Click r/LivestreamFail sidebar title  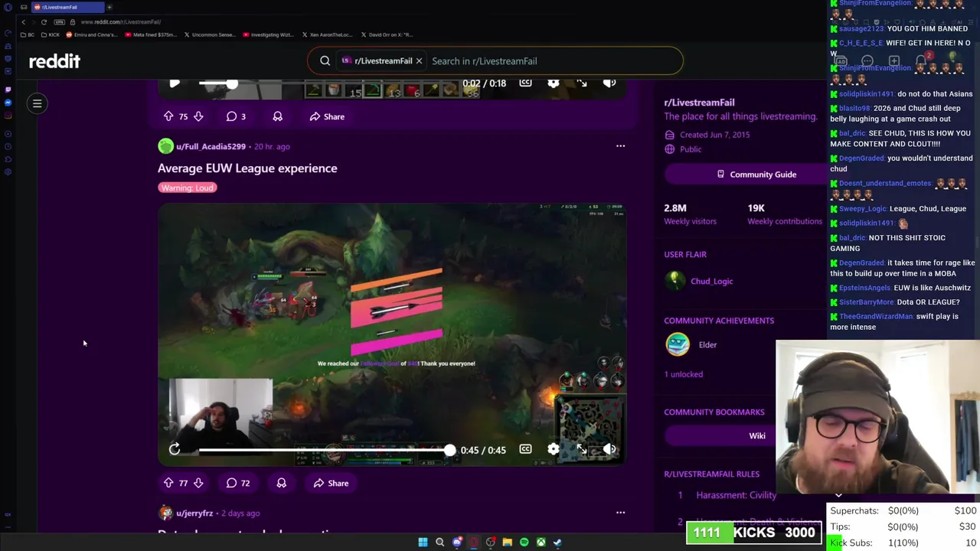[699, 103]
